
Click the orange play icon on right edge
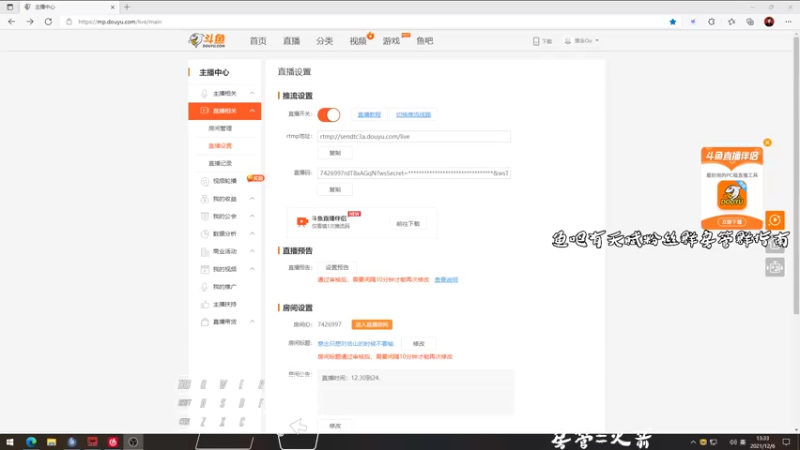[774, 220]
